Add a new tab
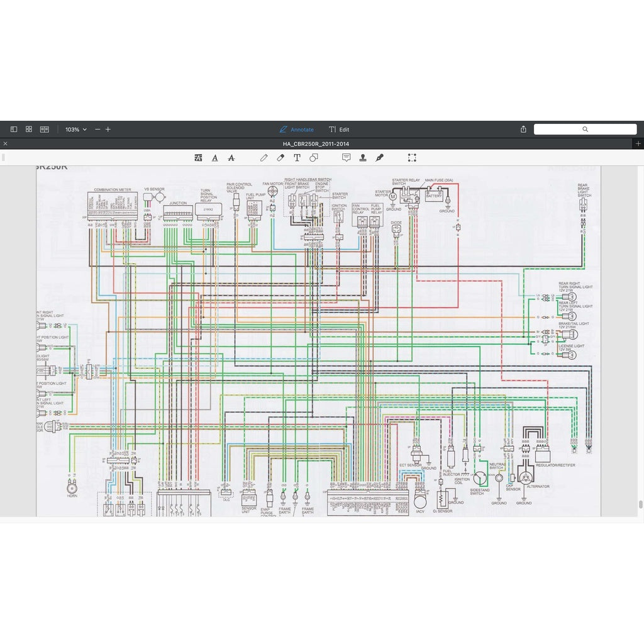Viewport: 644px width, 644px height. [638, 144]
